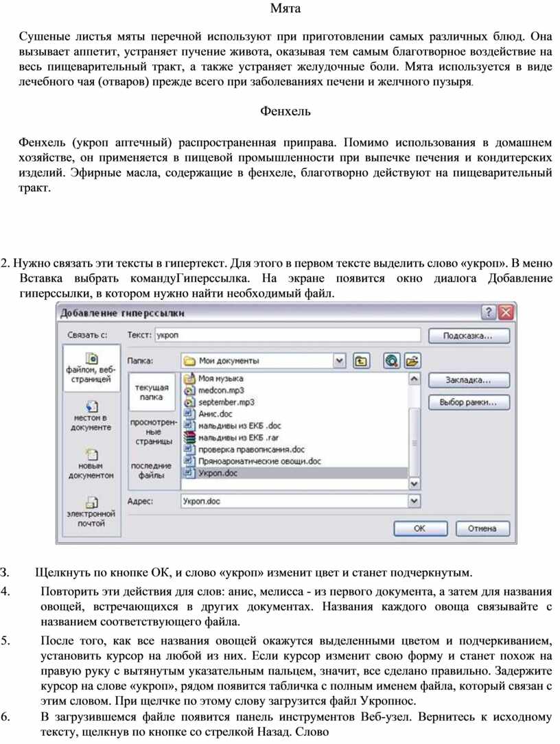Switch to 'просмотренные страницы' view
Viewport: 560px width, 744px height.
click(153, 432)
